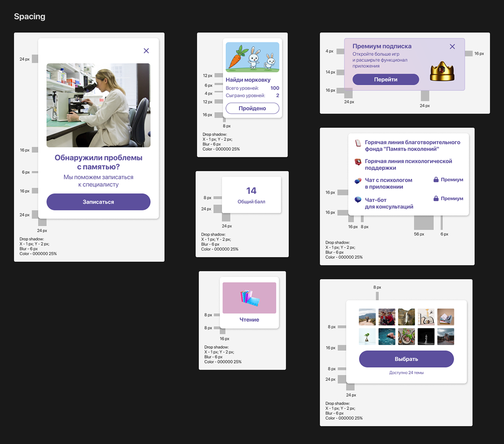Click the Пройдено outlined button
Viewport: 504px width, 444px height.
(x=252, y=108)
